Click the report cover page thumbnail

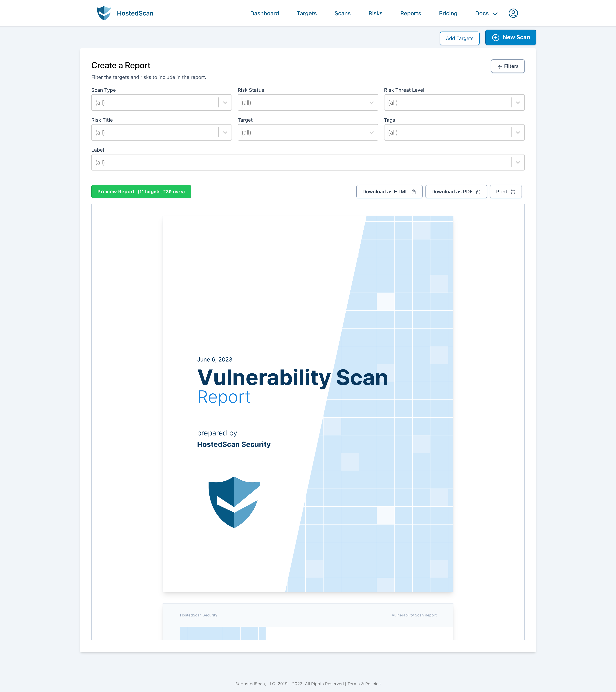[x=307, y=404]
